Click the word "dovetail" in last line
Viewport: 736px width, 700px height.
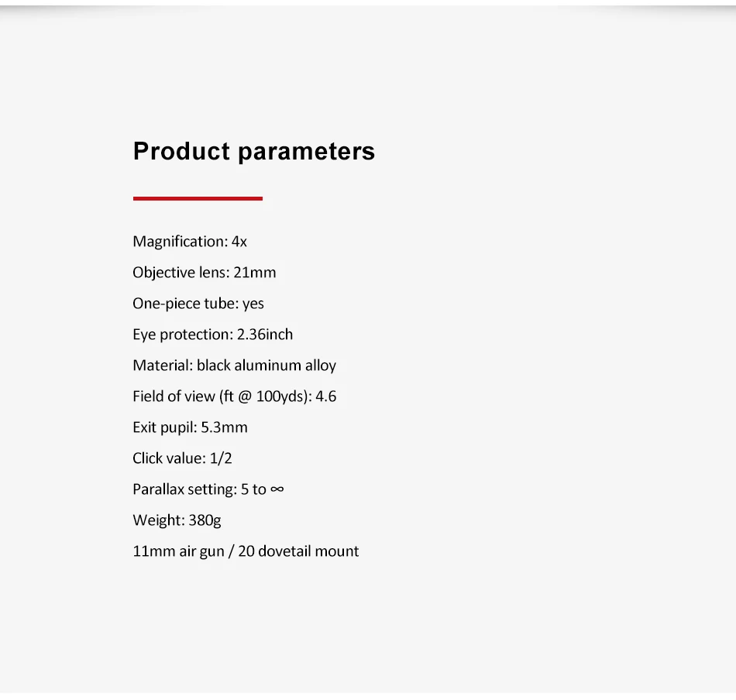pyautogui.click(x=284, y=551)
